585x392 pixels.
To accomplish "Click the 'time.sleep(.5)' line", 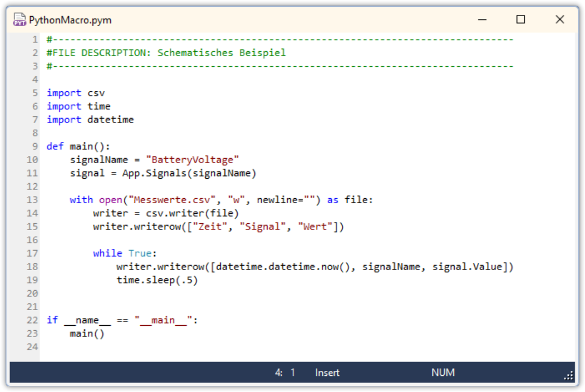I will (x=157, y=280).
